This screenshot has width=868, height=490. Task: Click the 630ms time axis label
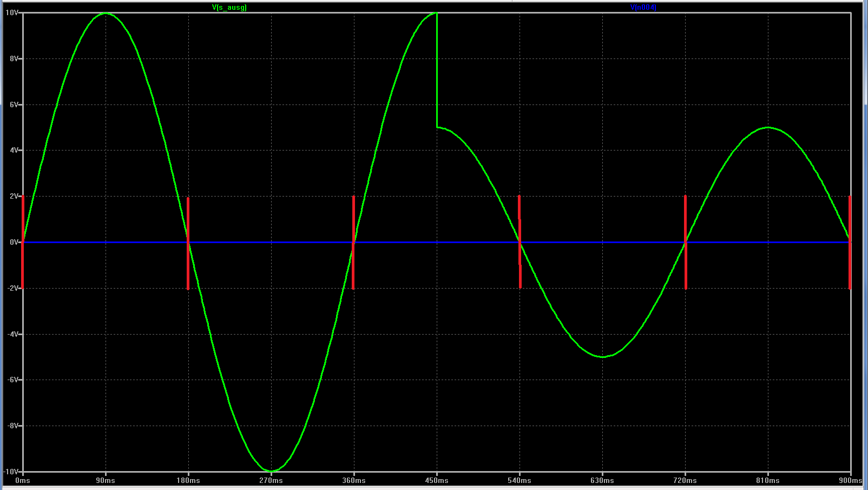[602, 481]
